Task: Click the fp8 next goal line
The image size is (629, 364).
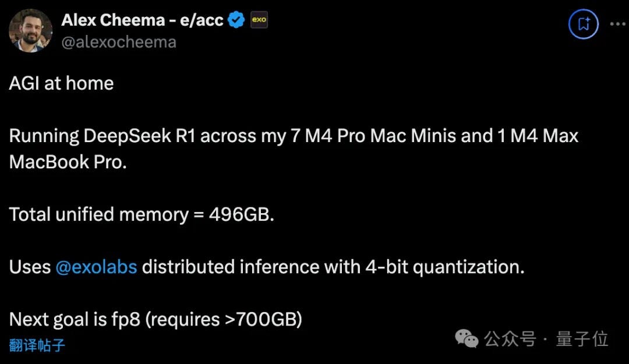Action: click(x=154, y=319)
